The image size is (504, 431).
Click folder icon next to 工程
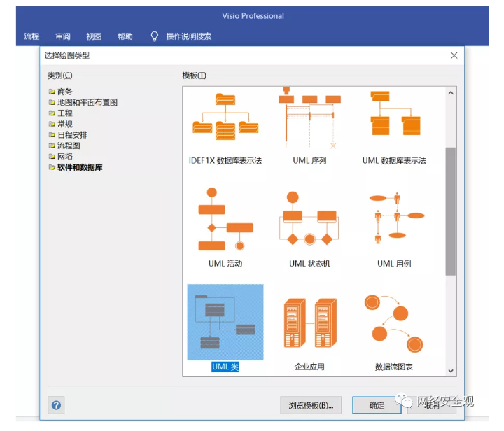[x=52, y=113]
